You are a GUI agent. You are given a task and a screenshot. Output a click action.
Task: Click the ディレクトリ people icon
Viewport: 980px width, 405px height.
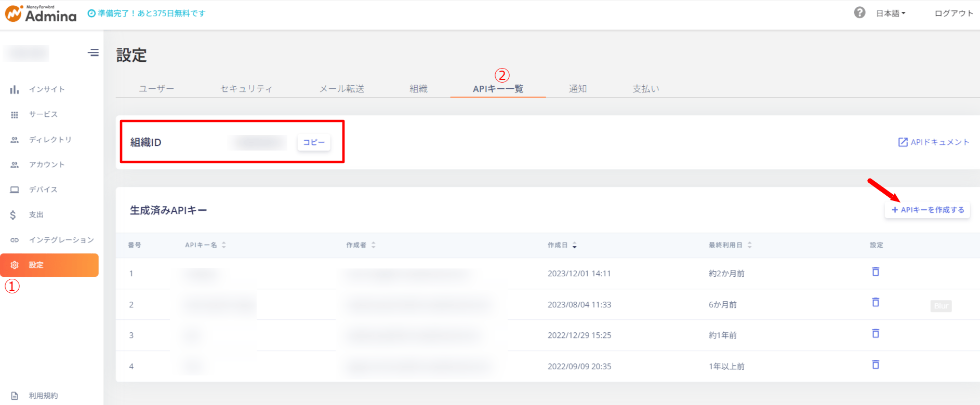15,140
